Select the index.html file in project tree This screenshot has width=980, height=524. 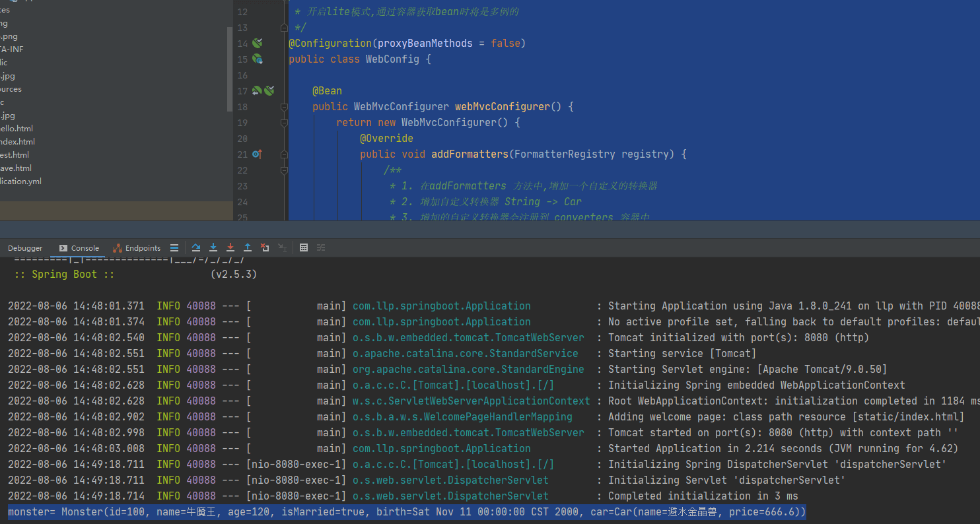[18, 142]
